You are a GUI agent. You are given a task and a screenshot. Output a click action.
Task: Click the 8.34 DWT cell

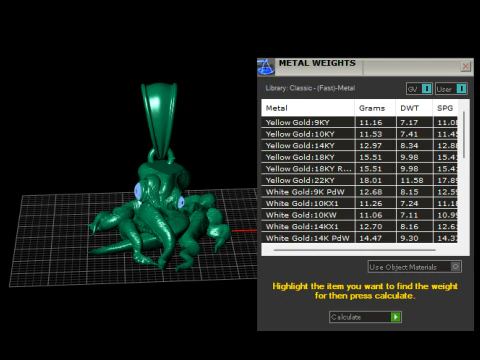click(x=414, y=146)
